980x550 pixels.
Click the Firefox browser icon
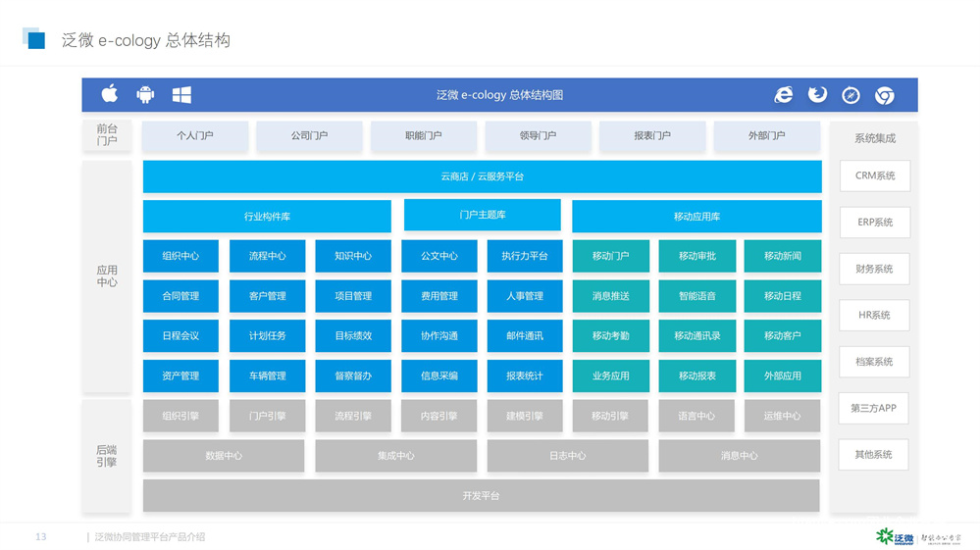817,95
